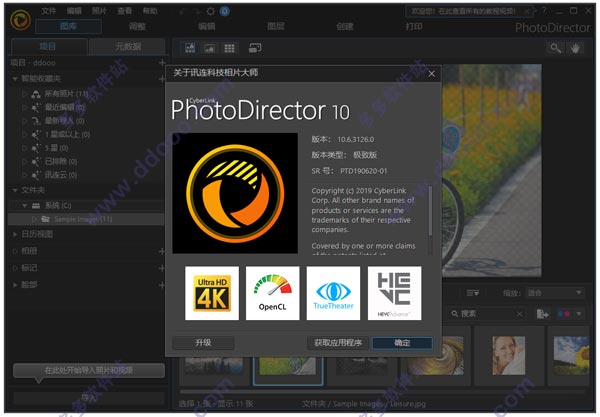Image resolution: width=600 pixels, height=417 pixels.
Task: Open the 文件 menu
Action: point(49,11)
